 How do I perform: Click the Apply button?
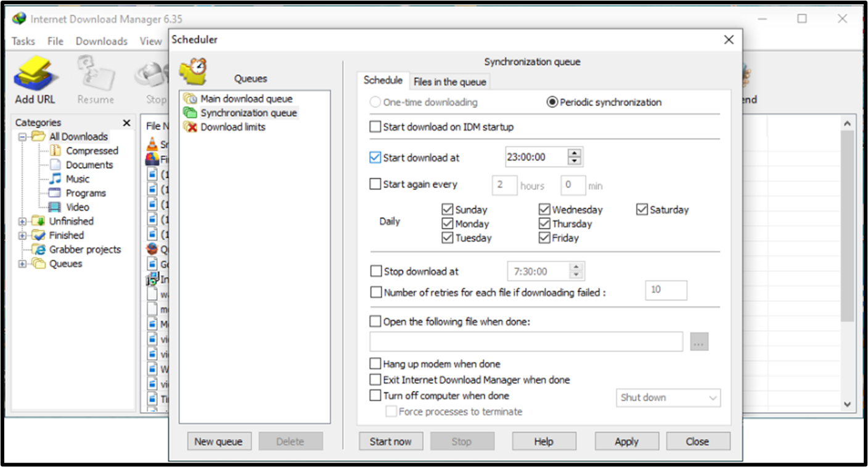tap(627, 442)
